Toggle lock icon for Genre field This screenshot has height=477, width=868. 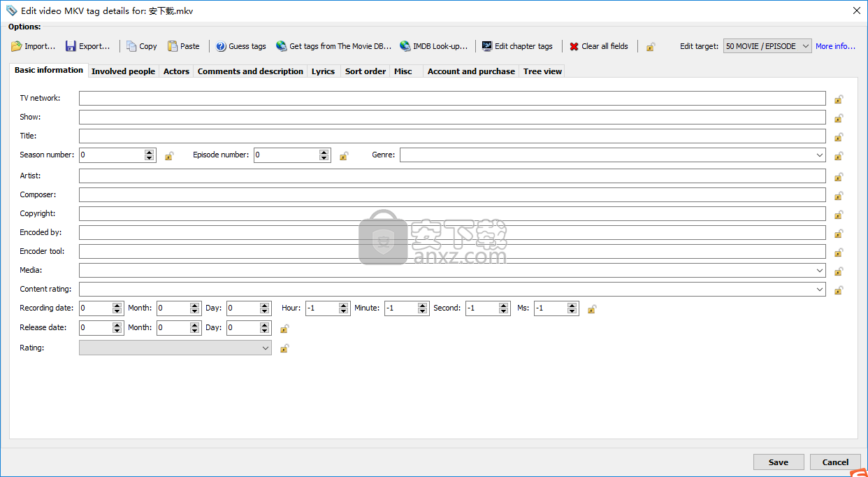point(839,156)
